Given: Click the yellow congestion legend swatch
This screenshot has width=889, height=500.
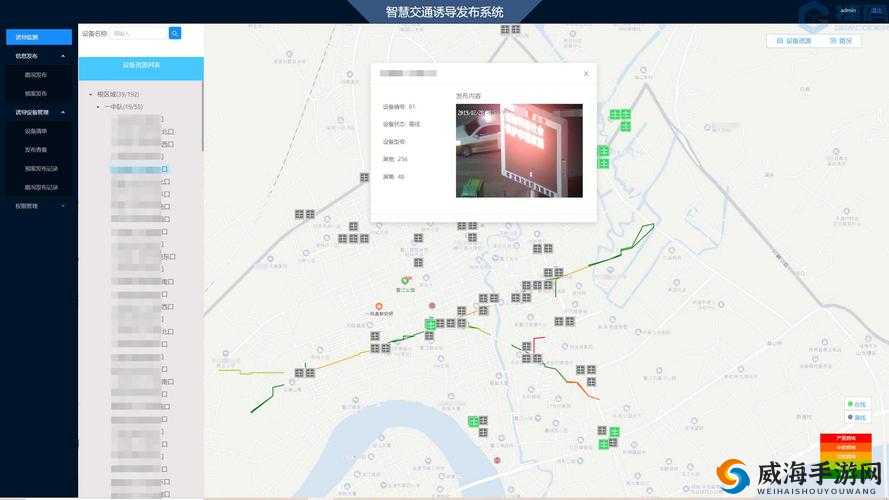Looking at the screenshot, I should pyautogui.click(x=845, y=456).
